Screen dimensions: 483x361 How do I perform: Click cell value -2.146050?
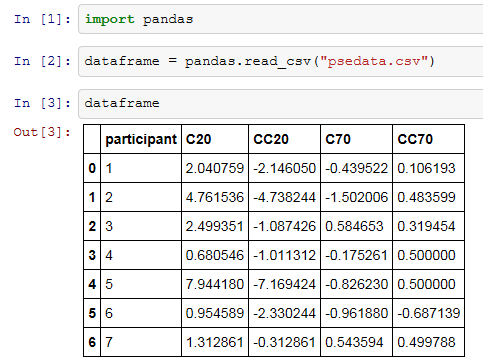point(284,168)
